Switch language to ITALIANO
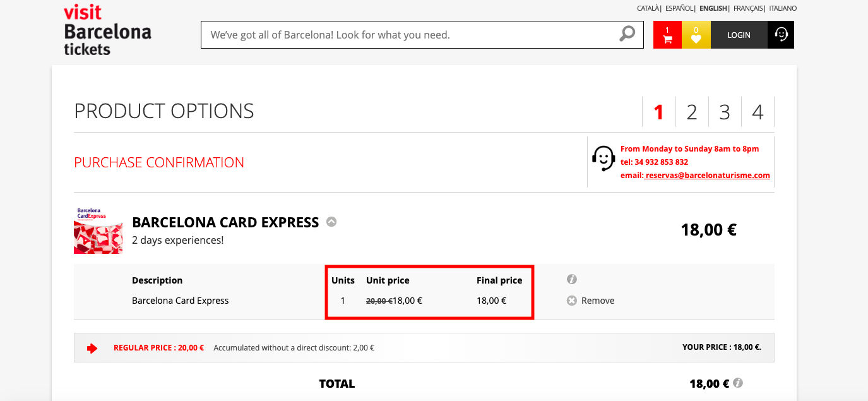The image size is (868, 401). [783, 8]
